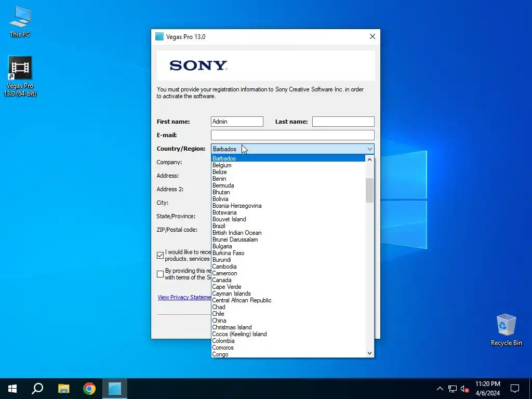Screen dimensions: 532x399
Task: Click the country list scroll down arrow
Action: (x=369, y=353)
